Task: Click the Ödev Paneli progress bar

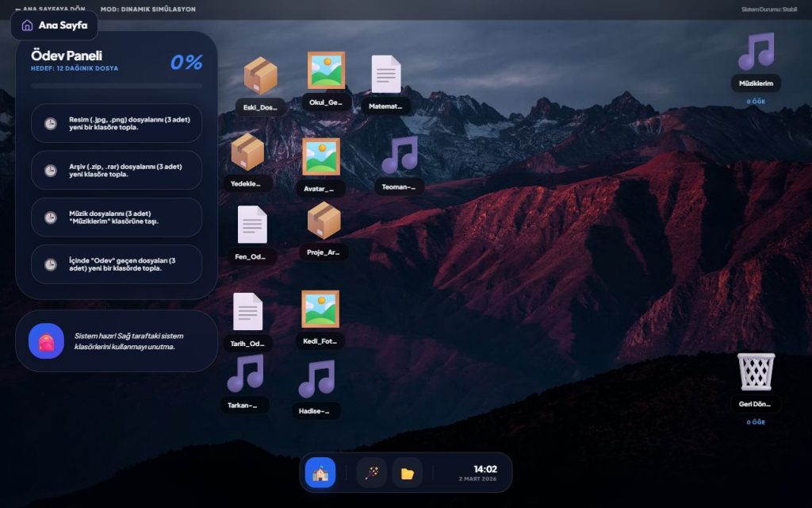Action: coord(117,86)
